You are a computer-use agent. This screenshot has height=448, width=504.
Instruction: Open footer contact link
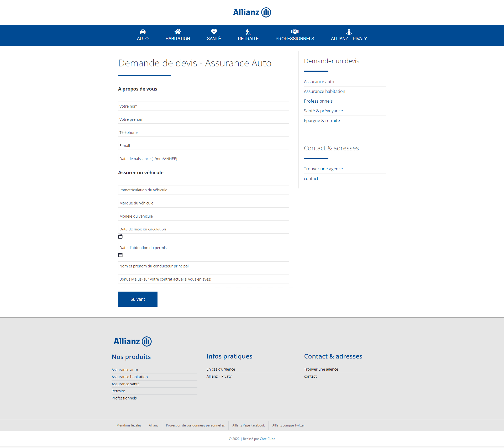click(x=310, y=376)
